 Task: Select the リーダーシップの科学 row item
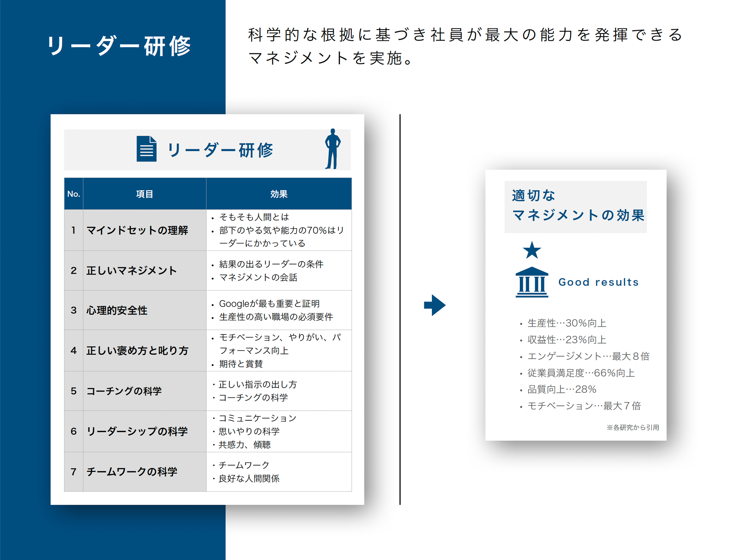(x=137, y=431)
